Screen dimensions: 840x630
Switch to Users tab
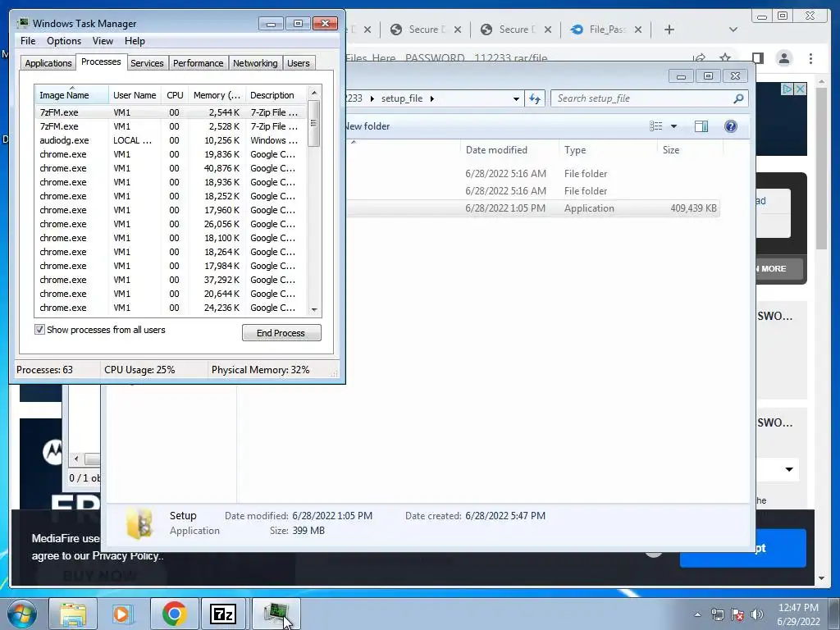(298, 63)
